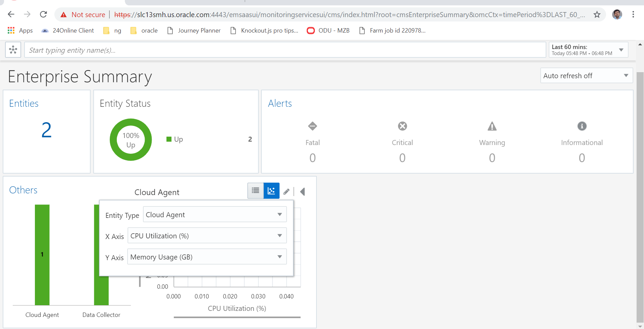Open the Auto refresh off dropdown

586,76
